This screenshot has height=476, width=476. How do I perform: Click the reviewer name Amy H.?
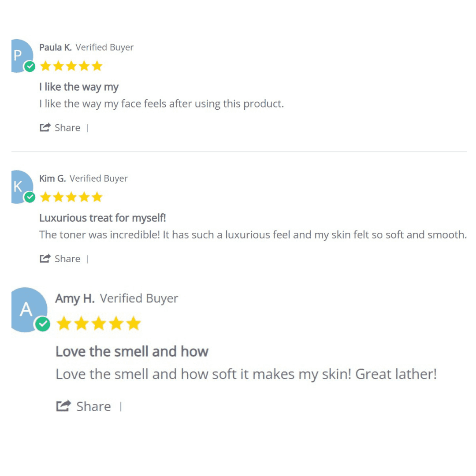pyautogui.click(x=75, y=298)
